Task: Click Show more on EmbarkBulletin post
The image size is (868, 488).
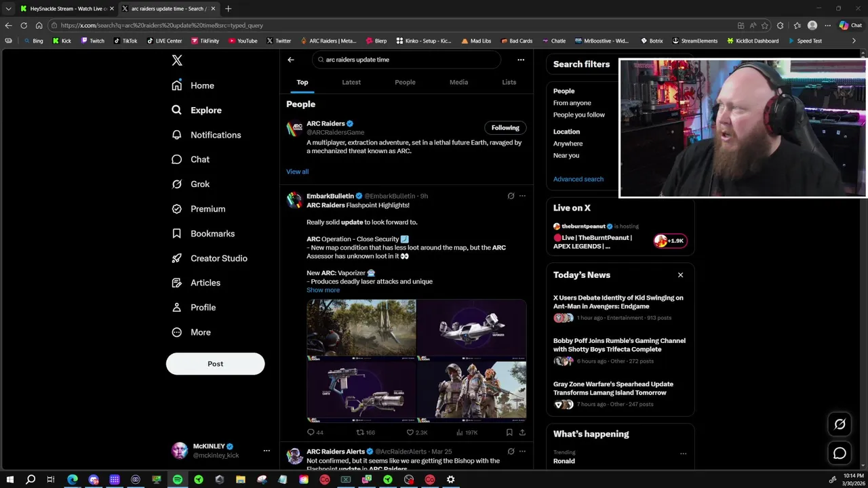Action: point(323,290)
